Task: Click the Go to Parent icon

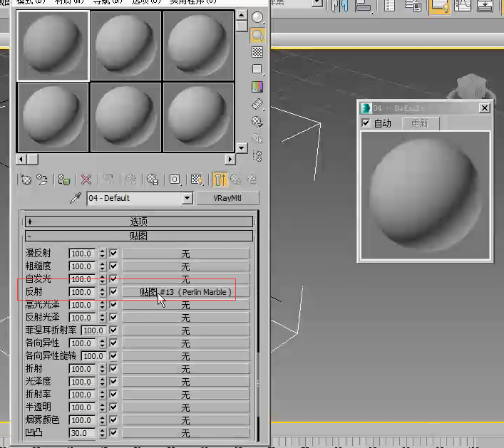Action: coord(236,179)
